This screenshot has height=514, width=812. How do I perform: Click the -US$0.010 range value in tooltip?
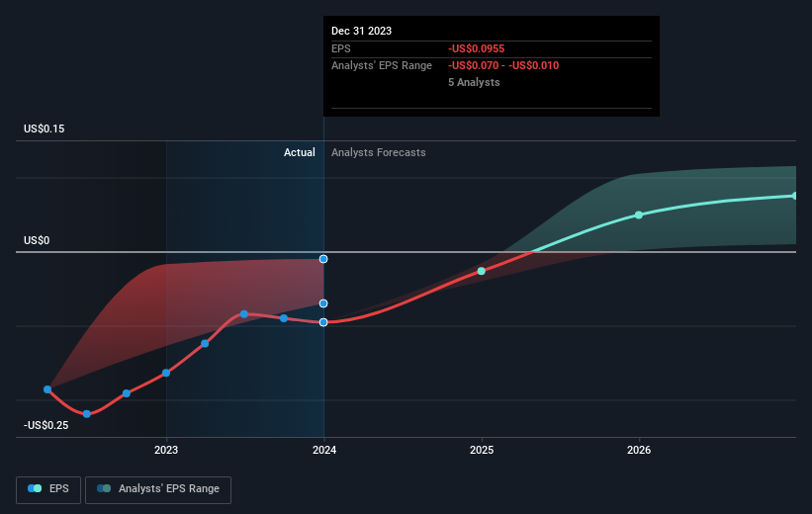pyautogui.click(x=533, y=66)
